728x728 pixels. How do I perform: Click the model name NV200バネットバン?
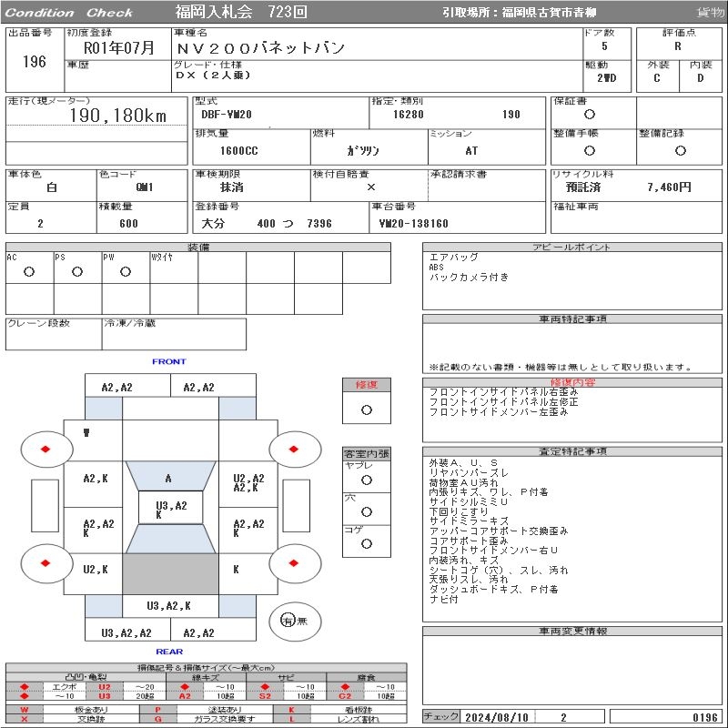coord(261,48)
